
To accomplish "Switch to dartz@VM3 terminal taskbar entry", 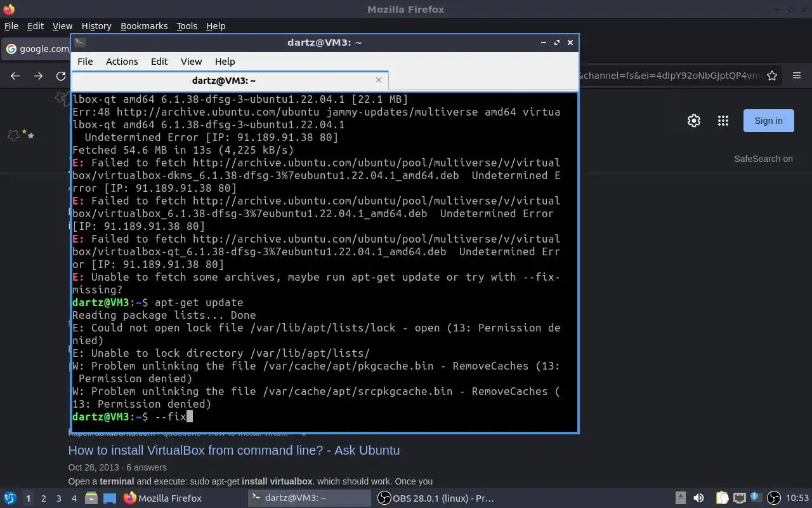I will [x=309, y=498].
